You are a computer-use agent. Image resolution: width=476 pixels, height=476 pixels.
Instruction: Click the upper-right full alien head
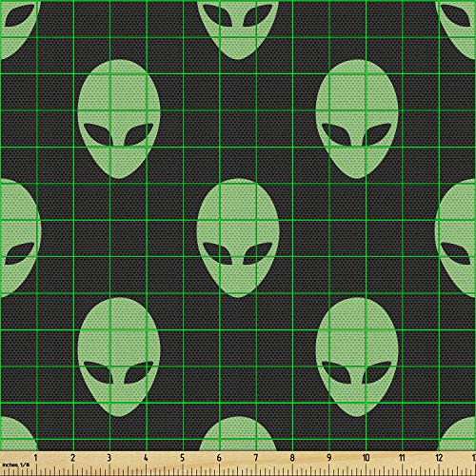pos(357,119)
